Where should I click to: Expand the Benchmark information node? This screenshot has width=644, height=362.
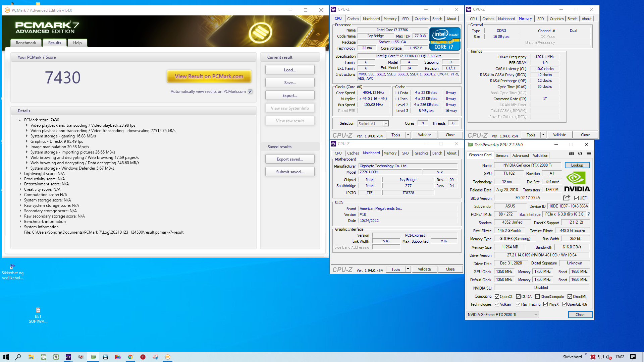coord(20,222)
